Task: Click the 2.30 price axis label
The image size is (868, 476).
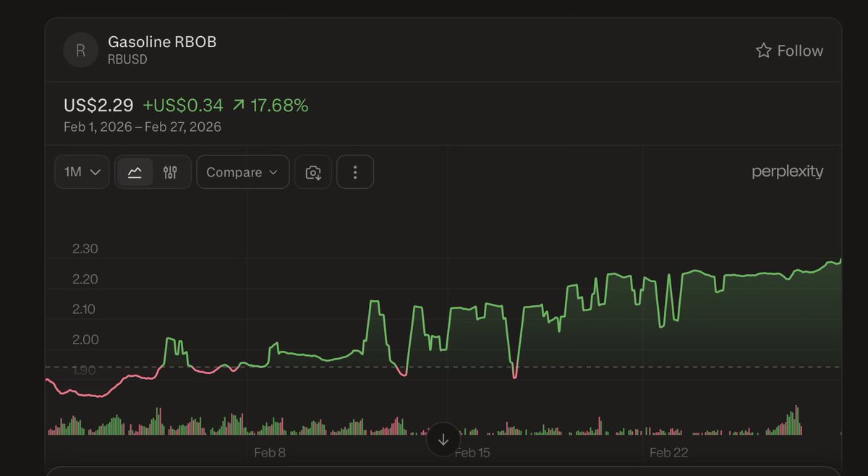Action: click(85, 249)
